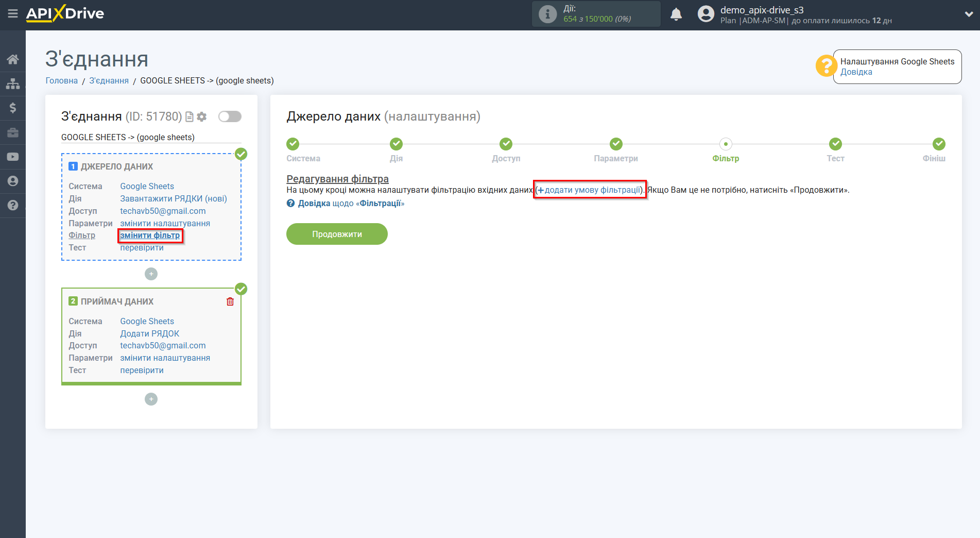Open Завантажити РЯДКИ (нові) action link
Screen dimensions: 980x538
point(174,199)
